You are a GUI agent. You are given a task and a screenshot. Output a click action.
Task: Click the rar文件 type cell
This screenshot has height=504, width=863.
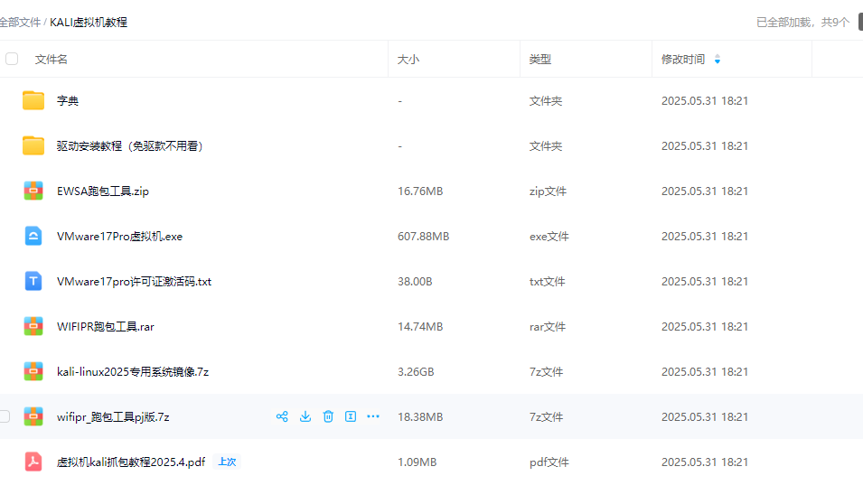(x=547, y=326)
